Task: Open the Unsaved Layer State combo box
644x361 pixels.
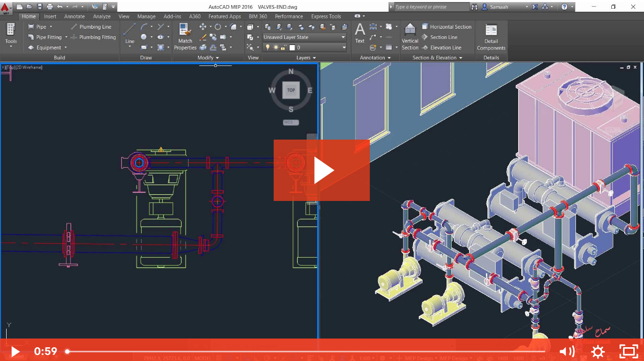Action: tap(304, 37)
